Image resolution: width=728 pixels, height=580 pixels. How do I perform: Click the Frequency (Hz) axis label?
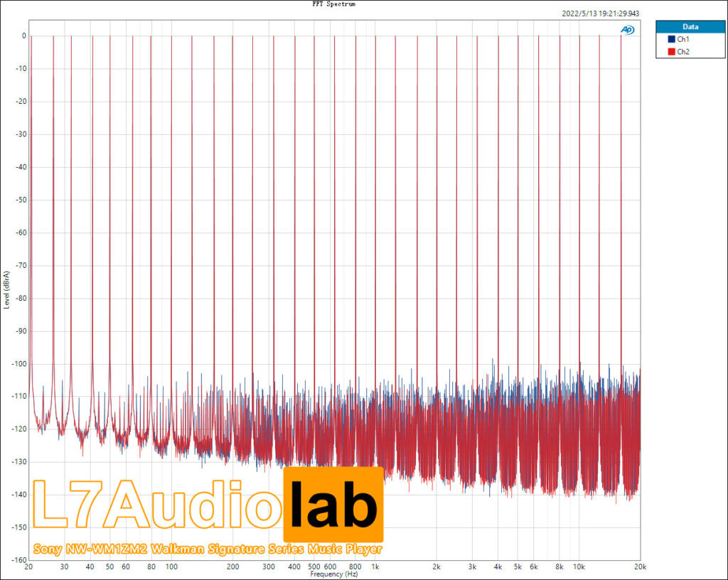[334, 574]
